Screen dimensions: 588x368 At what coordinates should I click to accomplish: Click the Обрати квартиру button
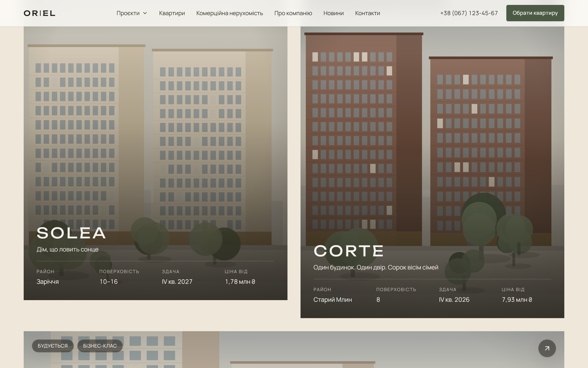coord(535,13)
